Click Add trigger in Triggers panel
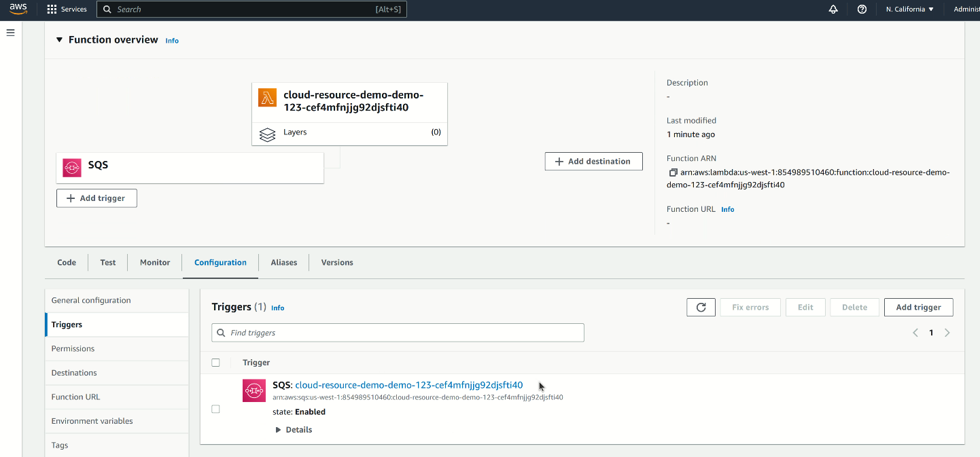 [x=918, y=307]
